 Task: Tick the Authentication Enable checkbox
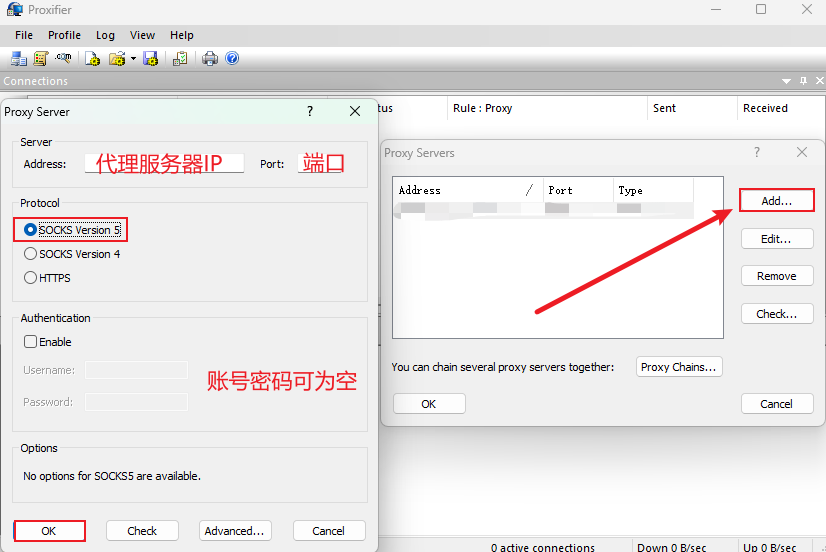[x=47, y=342]
